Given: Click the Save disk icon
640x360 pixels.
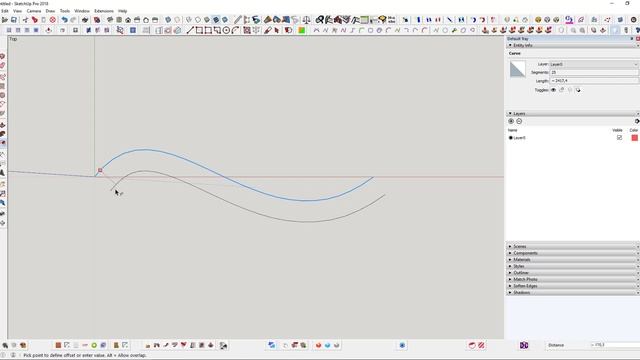Looking at the screenshot, I should point(14,20).
